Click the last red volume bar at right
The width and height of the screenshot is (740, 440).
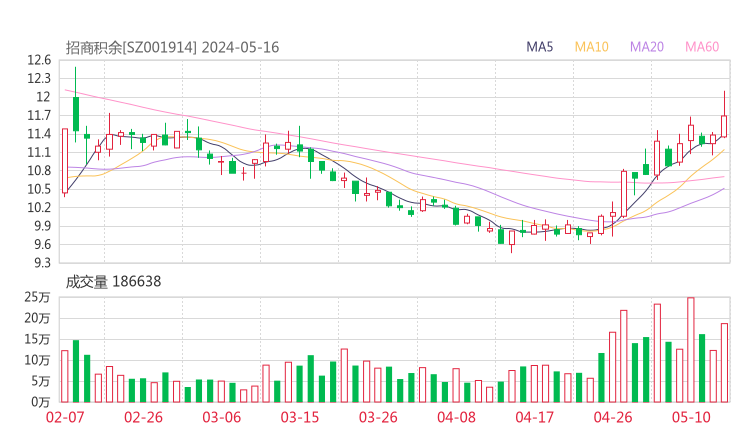click(724, 363)
